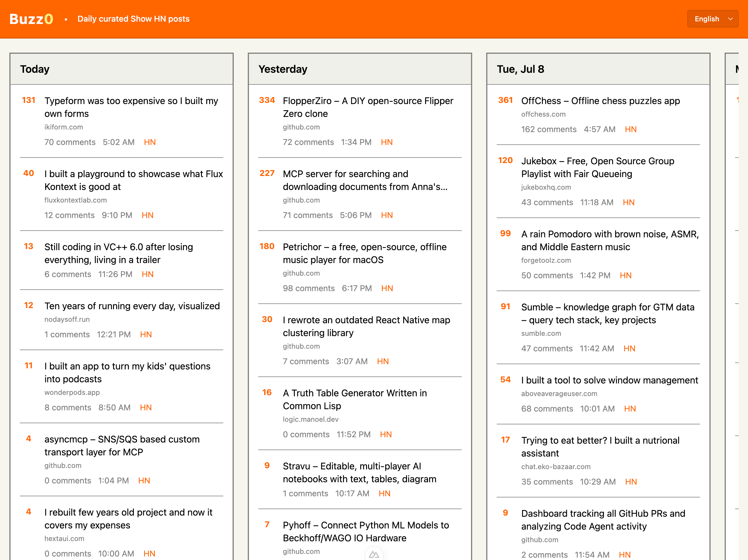Open kids' questions into podcasts post
Image resolution: width=748 pixels, height=560 pixels.
[127, 373]
